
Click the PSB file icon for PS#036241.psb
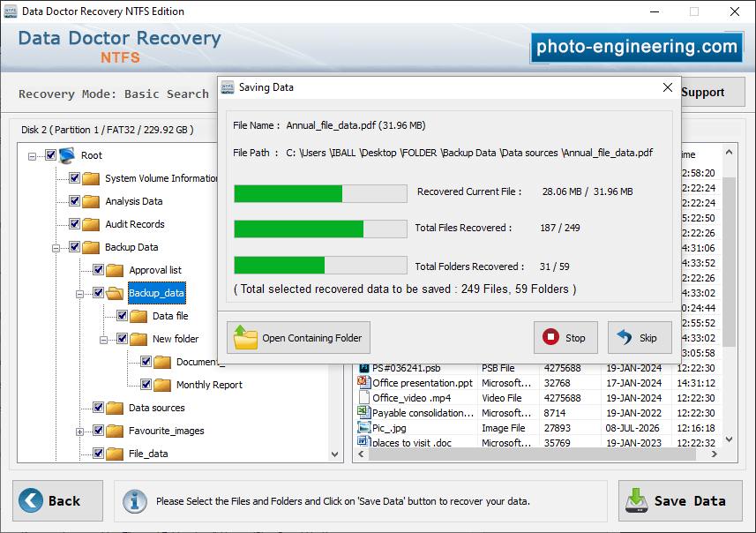click(364, 368)
